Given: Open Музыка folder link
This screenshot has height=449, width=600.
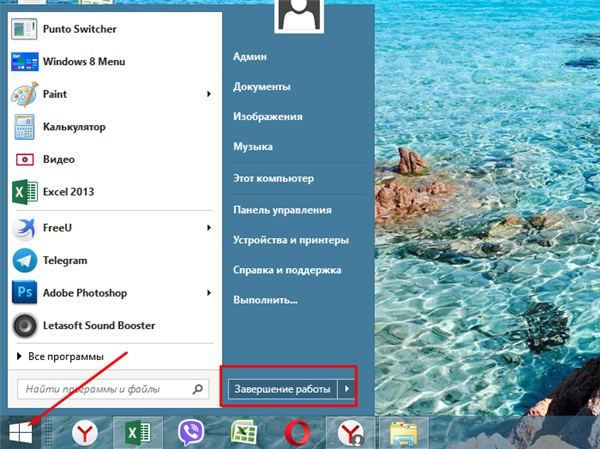Looking at the screenshot, I should [253, 147].
